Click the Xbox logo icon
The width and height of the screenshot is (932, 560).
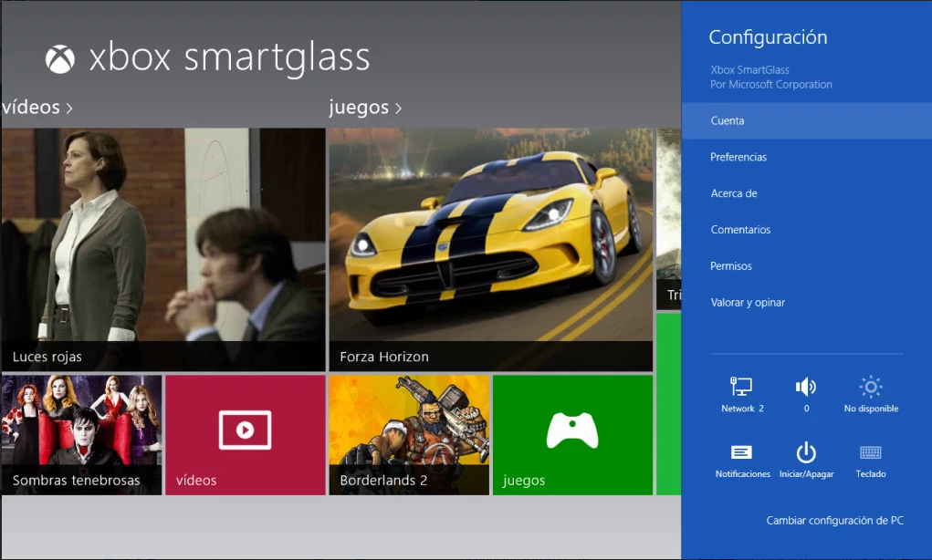[60, 58]
